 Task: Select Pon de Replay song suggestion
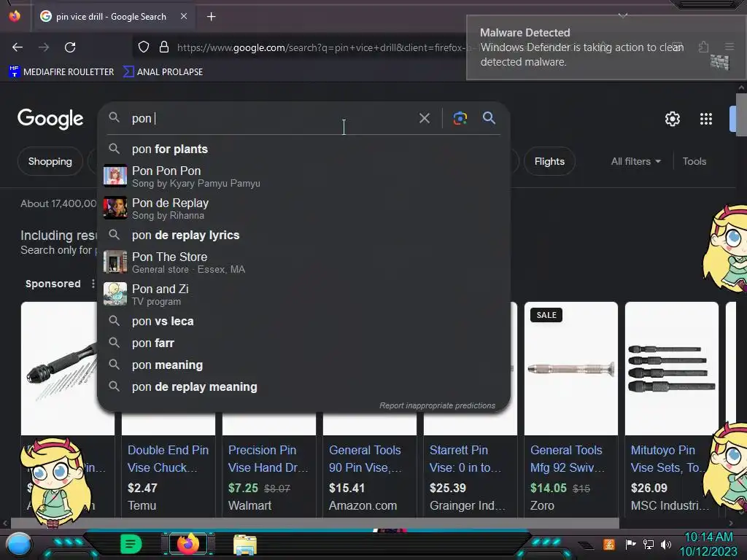click(303, 209)
